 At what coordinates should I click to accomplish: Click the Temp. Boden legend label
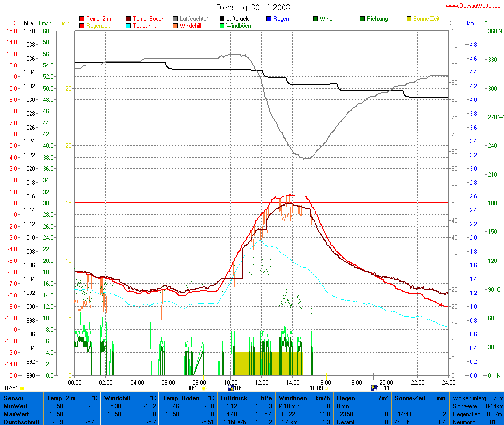click(149, 19)
